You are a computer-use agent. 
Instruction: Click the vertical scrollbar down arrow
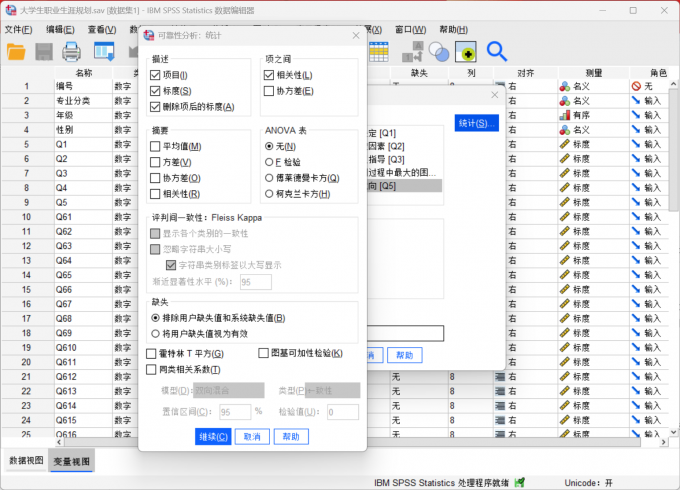[673, 432]
